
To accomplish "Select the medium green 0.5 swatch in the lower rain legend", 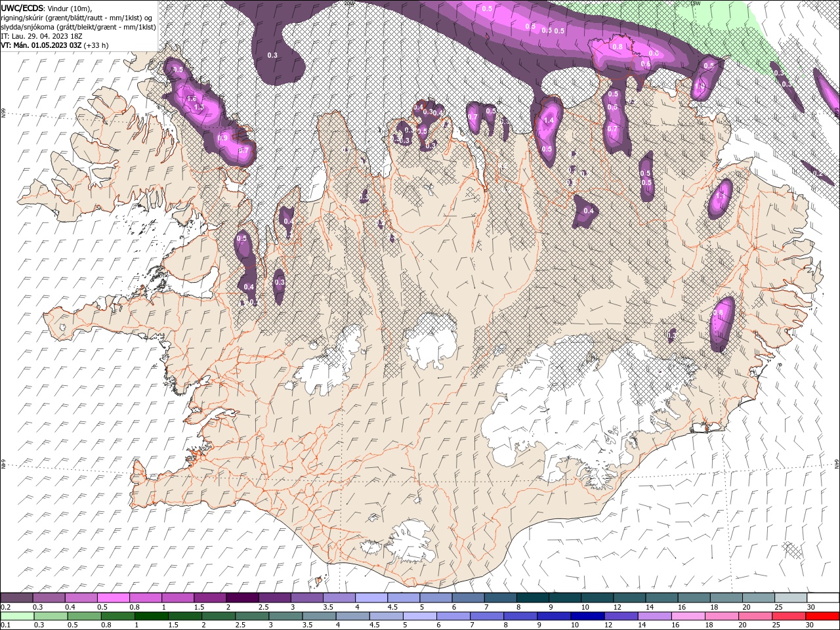I will 84,616.
